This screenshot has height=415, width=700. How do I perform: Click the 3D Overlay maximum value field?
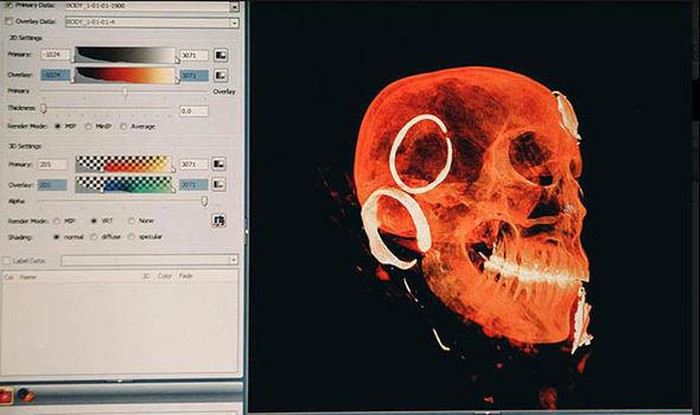(x=194, y=184)
